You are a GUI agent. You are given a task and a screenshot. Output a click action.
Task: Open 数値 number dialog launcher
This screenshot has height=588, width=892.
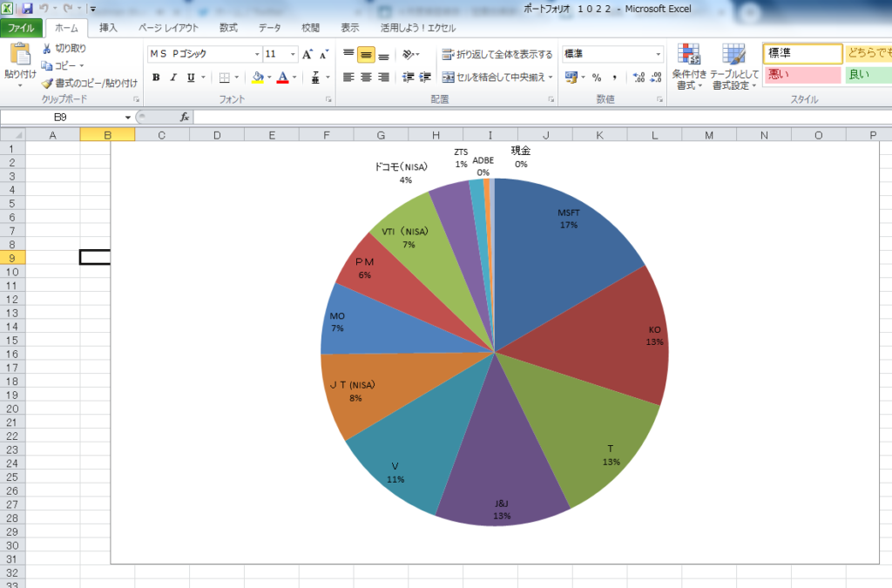[659, 99]
